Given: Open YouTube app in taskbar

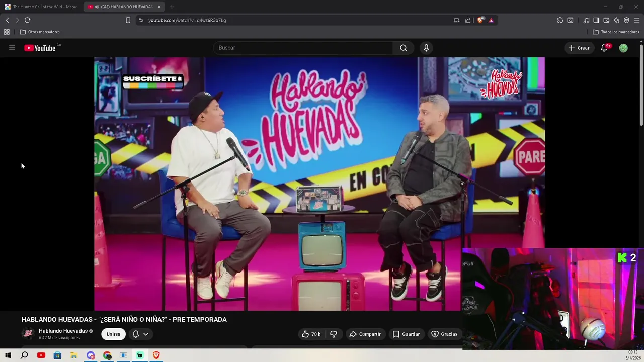Looking at the screenshot, I should pos(41,355).
